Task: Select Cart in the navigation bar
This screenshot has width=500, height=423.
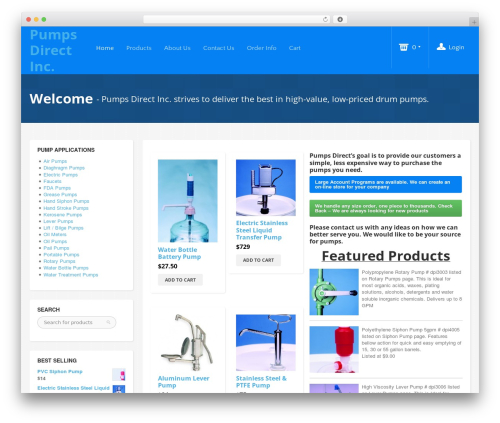Action: (295, 48)
